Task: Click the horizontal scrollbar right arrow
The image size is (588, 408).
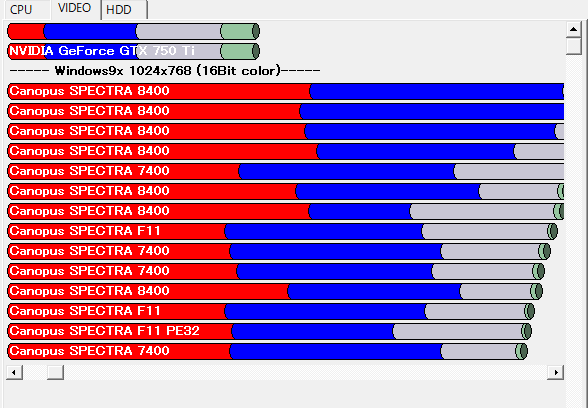Action: click(556, 372)
